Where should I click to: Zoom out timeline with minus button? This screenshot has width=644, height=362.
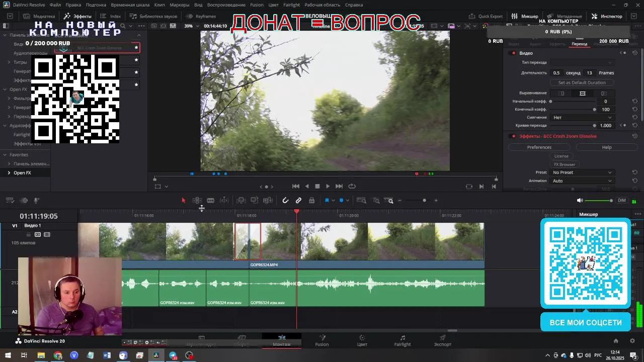tap(399, 201)
